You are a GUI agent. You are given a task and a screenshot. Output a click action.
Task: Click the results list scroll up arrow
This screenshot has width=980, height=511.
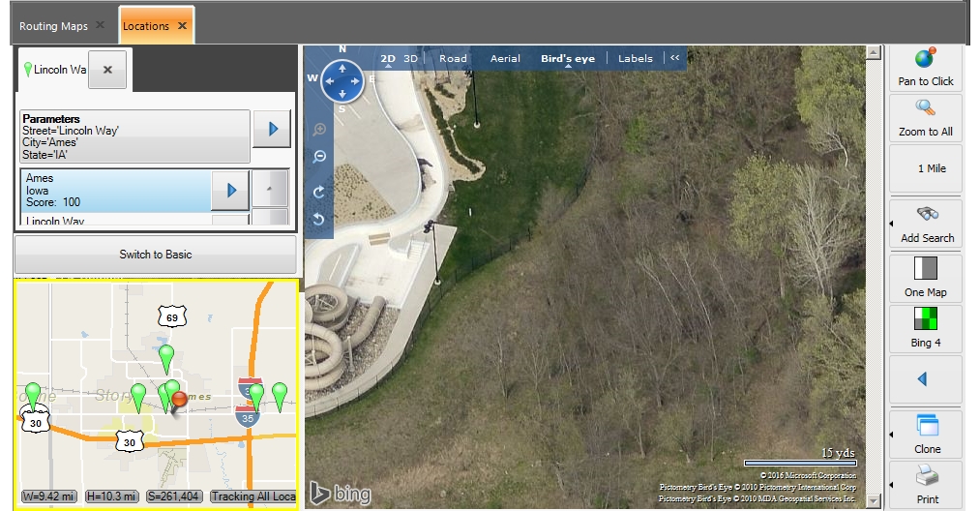coord(269,189)
